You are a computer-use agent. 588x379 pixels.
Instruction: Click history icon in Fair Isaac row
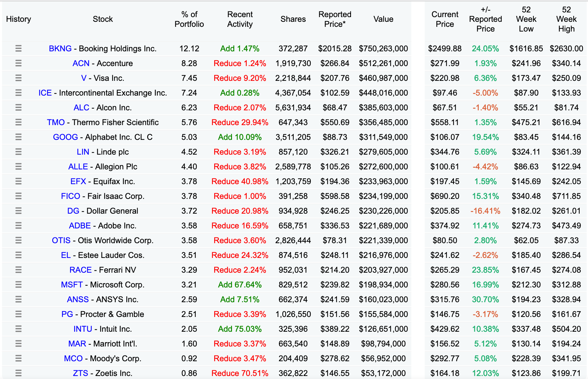click(18, 196)
